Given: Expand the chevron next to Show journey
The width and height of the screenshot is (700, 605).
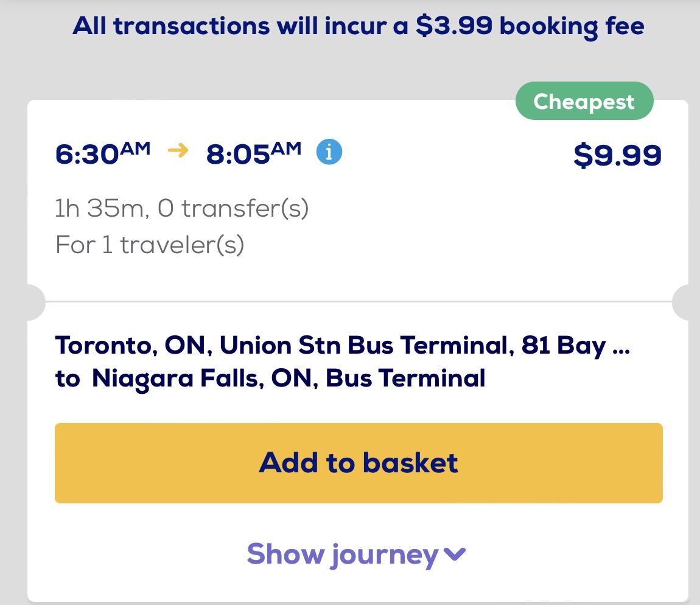Looking at the screenshot, I should click(455, 554).
